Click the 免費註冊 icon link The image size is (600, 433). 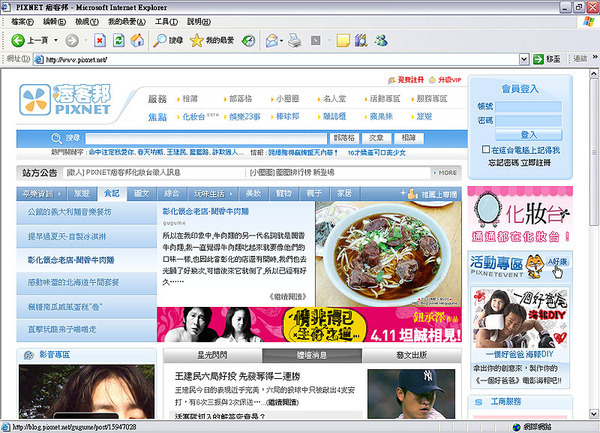(391, 80)
